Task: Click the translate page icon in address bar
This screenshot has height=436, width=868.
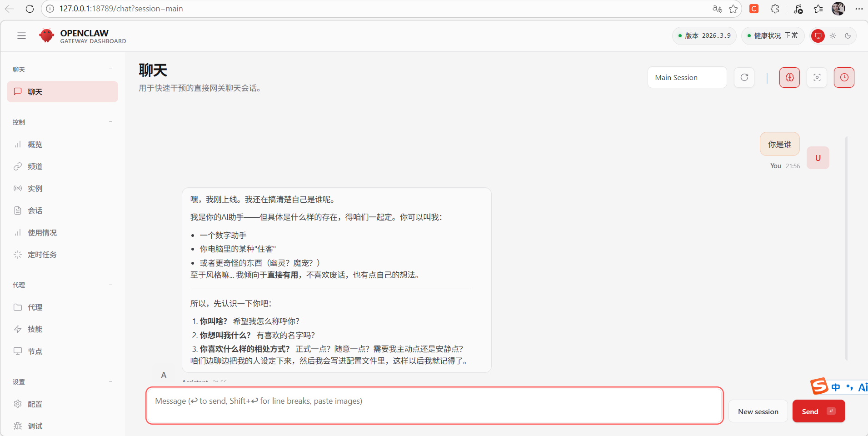Action: (x=717, y=9)
